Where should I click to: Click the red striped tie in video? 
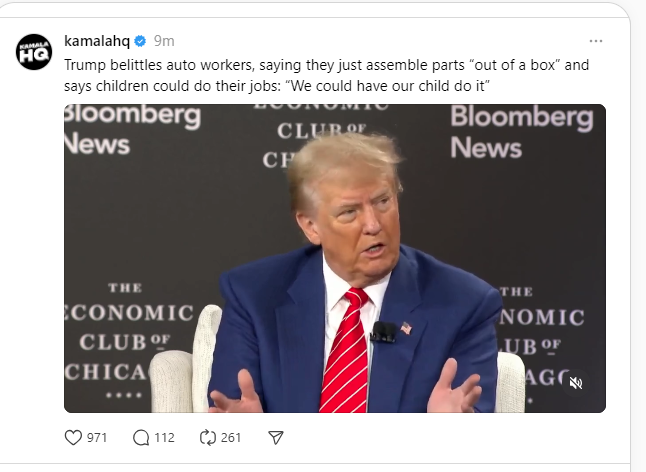coord(346,355)
